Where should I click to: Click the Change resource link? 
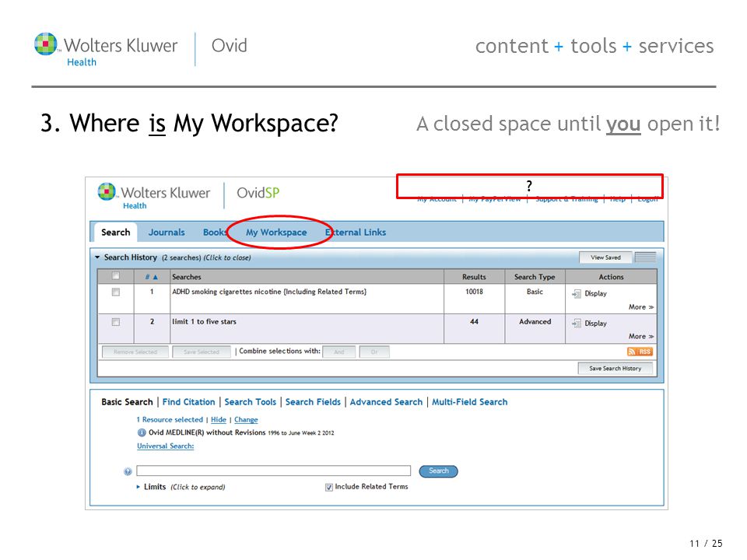tap(246, 419)
